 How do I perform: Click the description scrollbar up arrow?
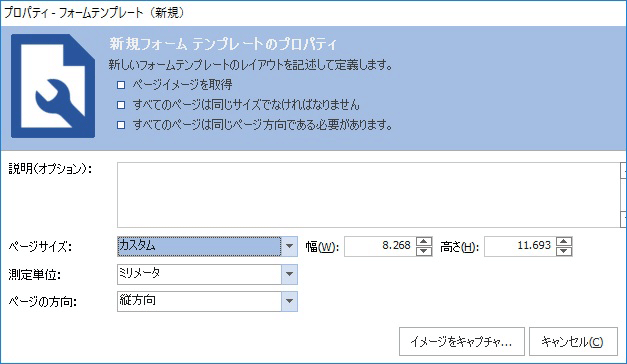[623, 170]
